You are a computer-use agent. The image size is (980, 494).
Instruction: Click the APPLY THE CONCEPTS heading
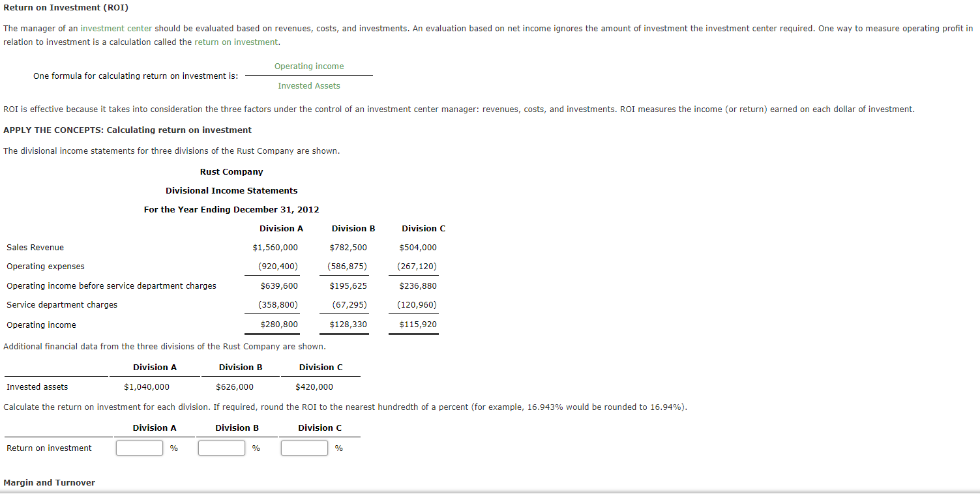coord(127,130)
